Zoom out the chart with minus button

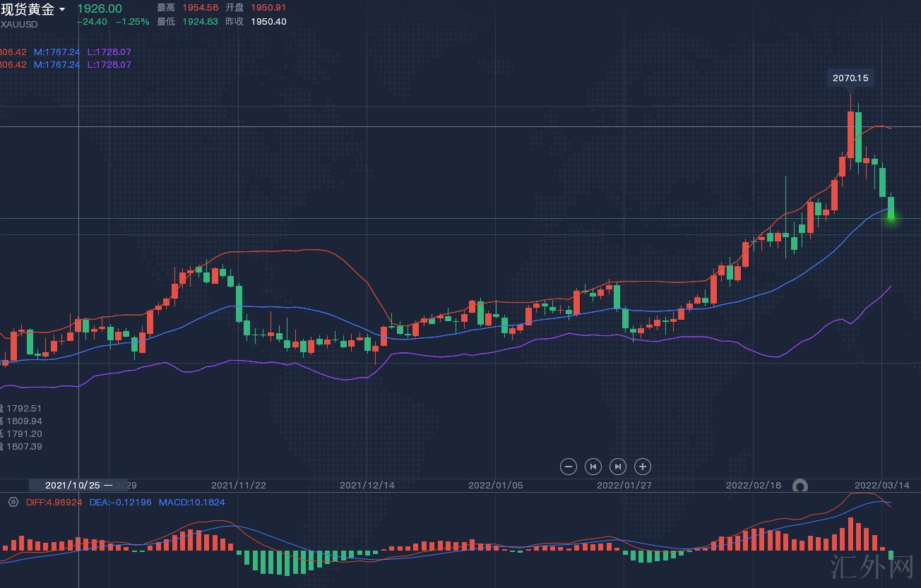coord(568,467)
